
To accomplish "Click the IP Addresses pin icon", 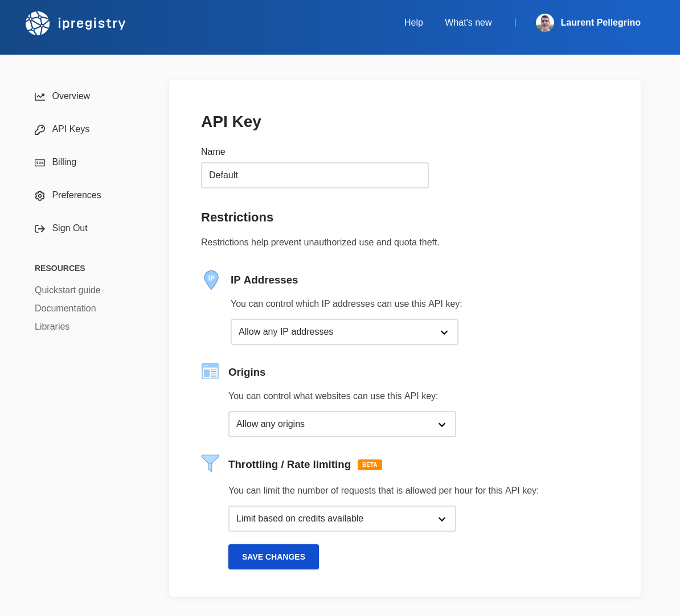I will pyautogui.click(x=211, y=280).
